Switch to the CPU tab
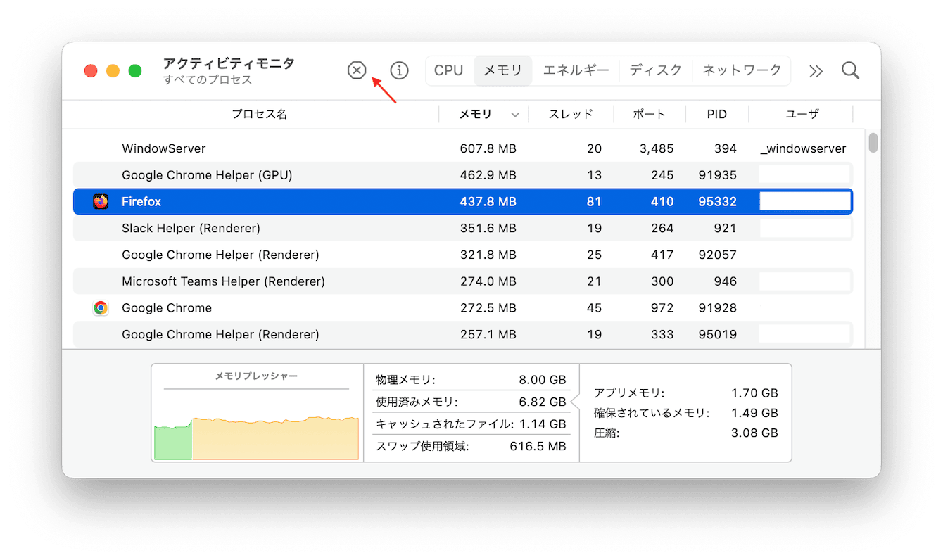 pyautogui.click(x=449, y=70)
